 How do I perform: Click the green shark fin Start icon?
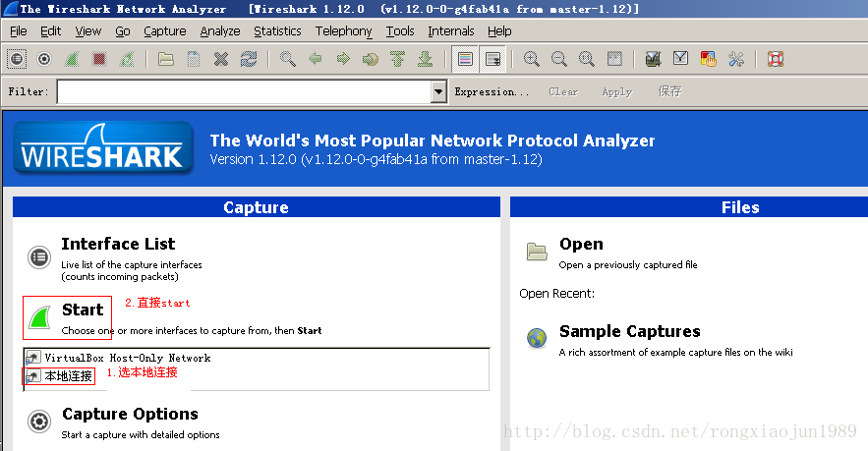coord(40,317)
